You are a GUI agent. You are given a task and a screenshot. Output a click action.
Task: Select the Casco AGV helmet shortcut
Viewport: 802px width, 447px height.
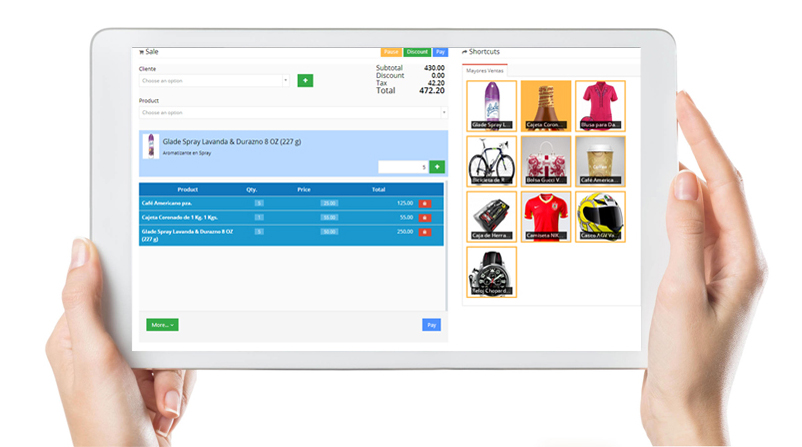[600, 216]
